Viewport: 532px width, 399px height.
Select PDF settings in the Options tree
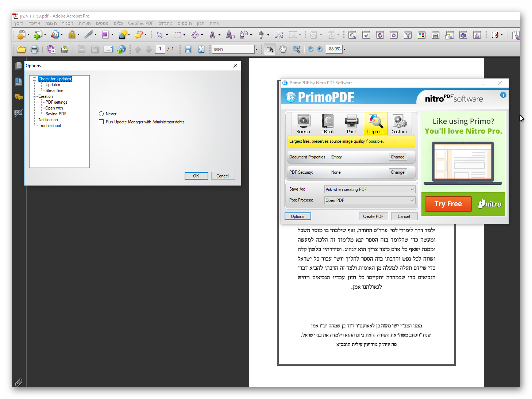coord(57,102)
